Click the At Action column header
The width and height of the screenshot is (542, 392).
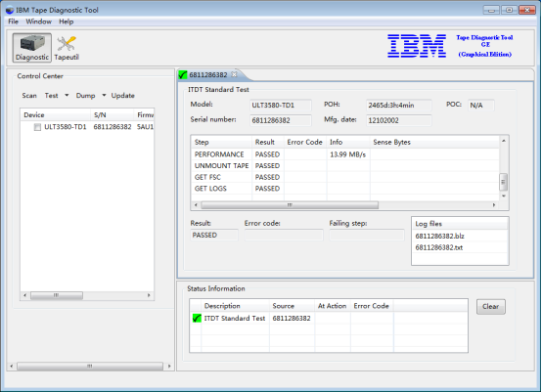(x=333, y=306)
